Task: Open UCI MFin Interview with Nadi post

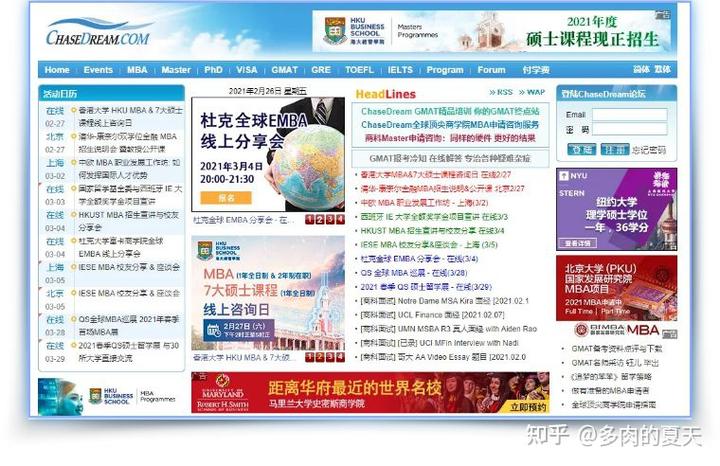Action: coord(439,343)
